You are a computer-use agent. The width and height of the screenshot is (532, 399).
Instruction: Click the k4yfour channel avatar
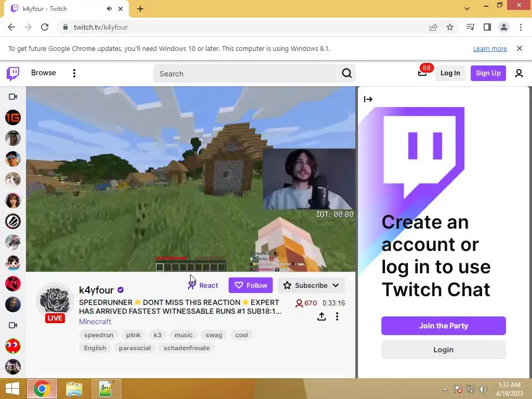pos(55,301)
